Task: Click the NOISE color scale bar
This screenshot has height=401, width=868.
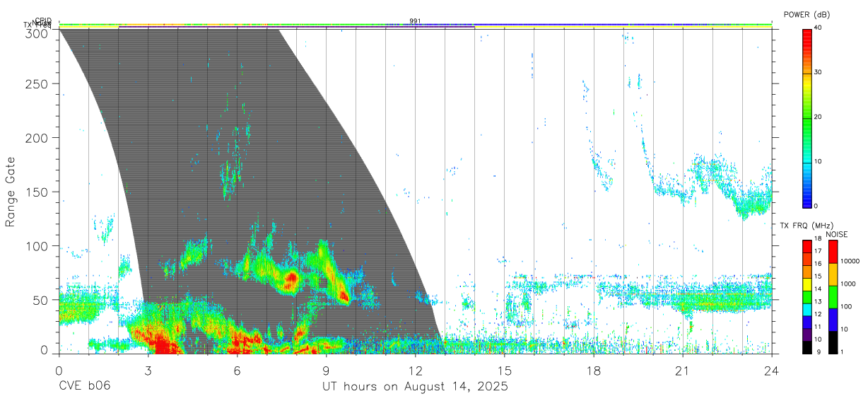Action: (x=833, y=296)
